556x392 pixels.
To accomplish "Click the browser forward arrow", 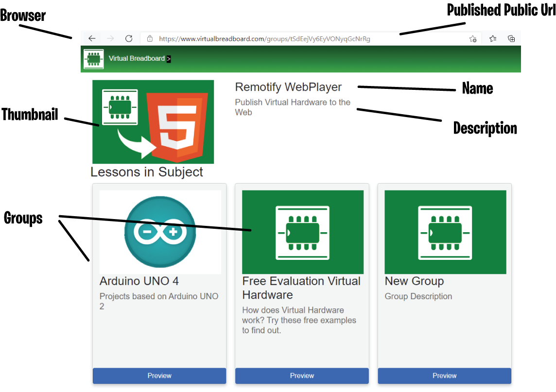I will pos(110,39).
